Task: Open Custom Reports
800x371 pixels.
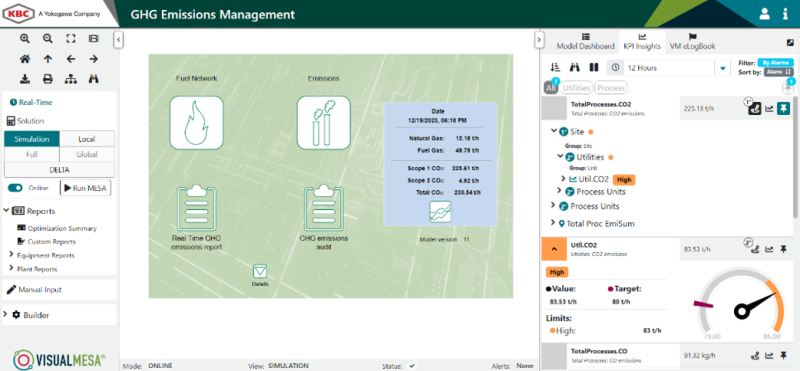Action: coord(46,241)
